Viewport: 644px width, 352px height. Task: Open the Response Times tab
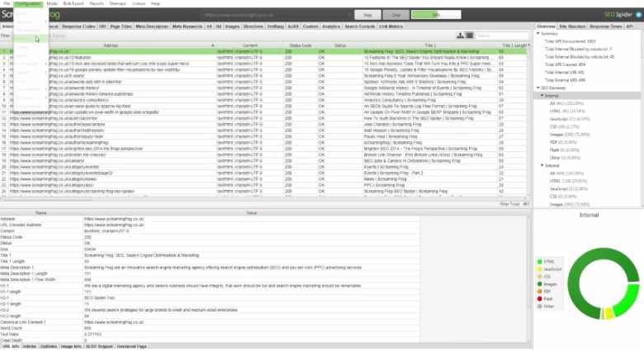606,26
